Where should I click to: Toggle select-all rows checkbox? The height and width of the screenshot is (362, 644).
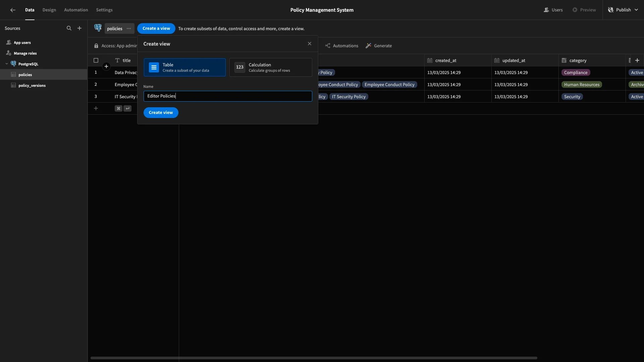pyautogui.click(x=96, y=61)
